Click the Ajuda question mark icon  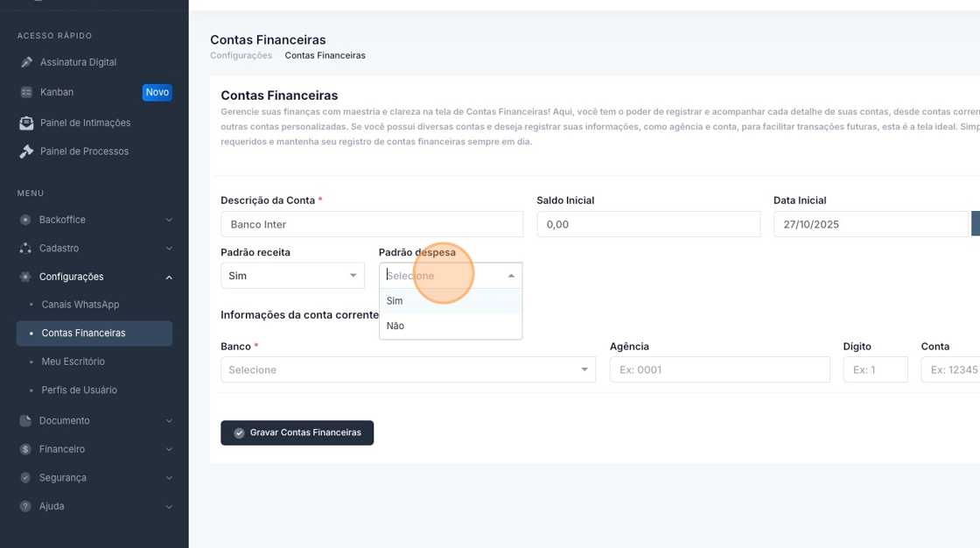[x=25, y=506]
